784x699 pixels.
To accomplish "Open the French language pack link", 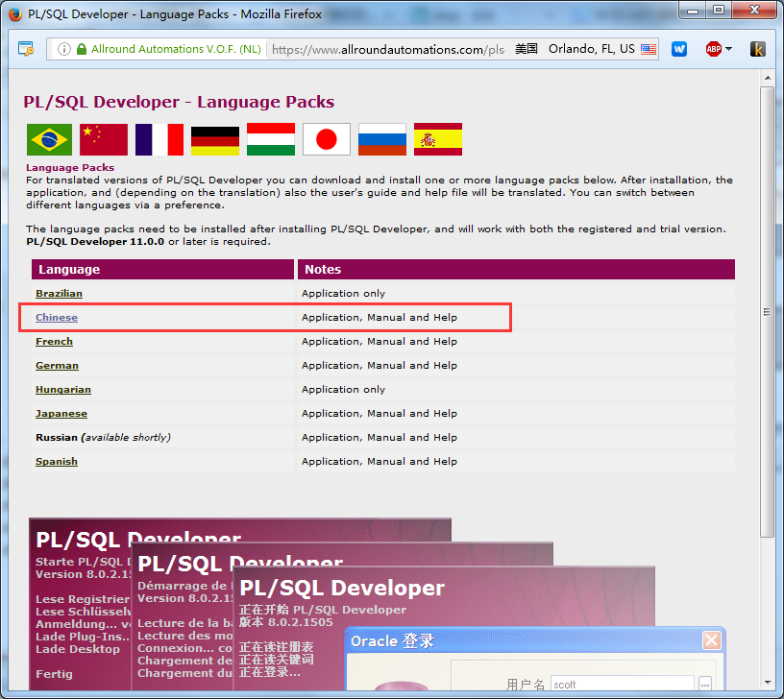I will 54,341.
